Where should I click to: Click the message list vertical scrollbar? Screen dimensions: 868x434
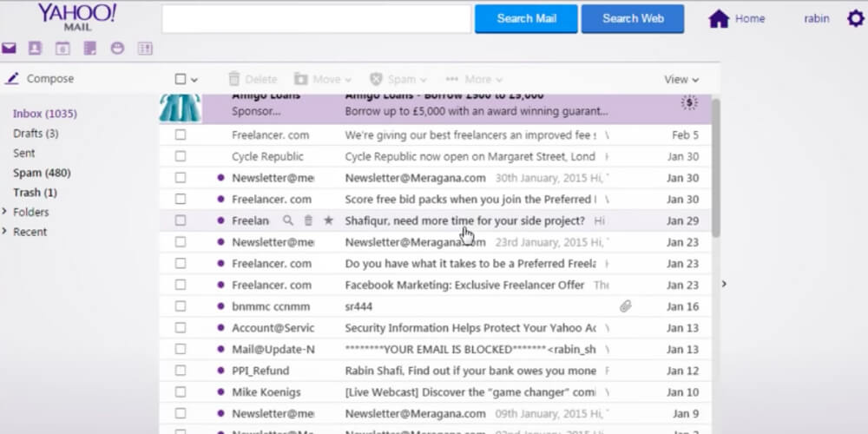tap(715, 168)
